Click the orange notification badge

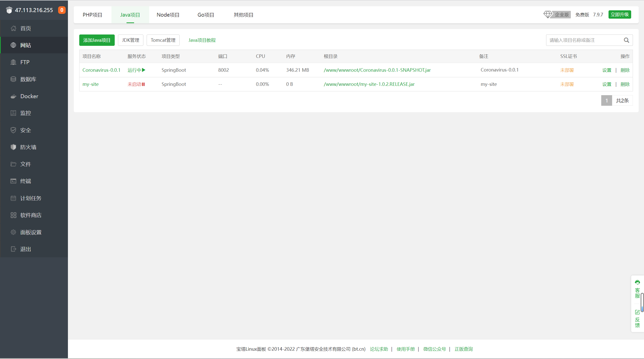point(62,10)
